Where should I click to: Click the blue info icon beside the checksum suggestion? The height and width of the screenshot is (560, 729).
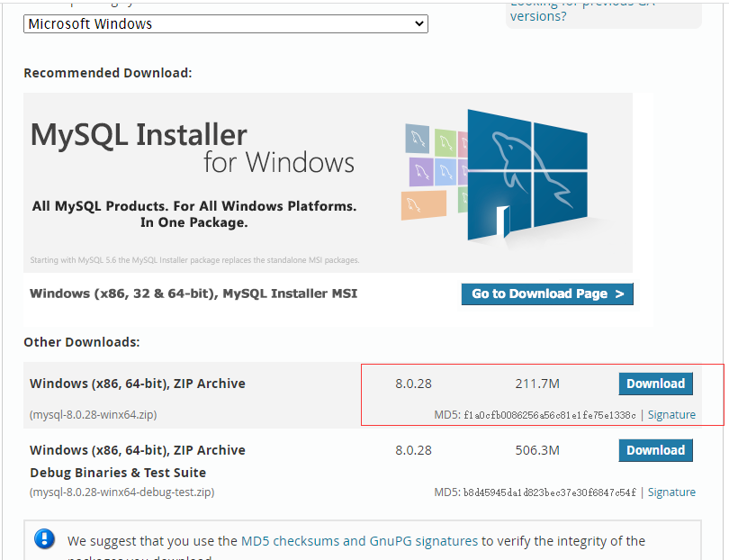point(45,539)
